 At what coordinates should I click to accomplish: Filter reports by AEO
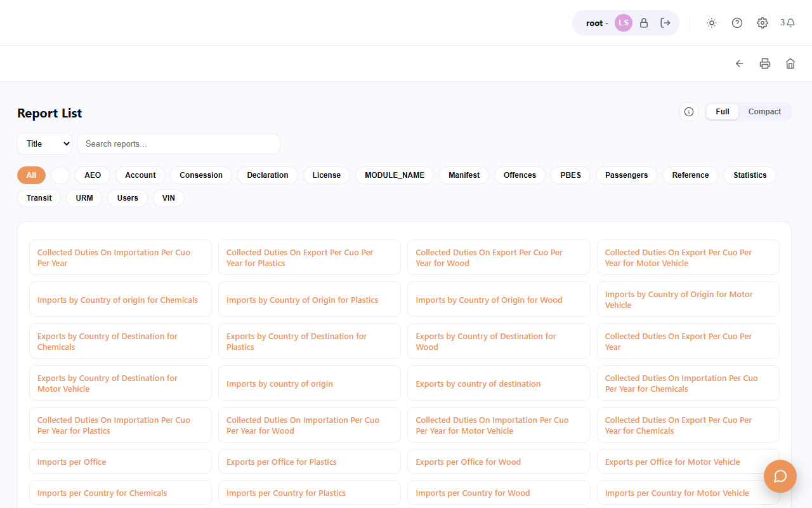coord(93,175)
